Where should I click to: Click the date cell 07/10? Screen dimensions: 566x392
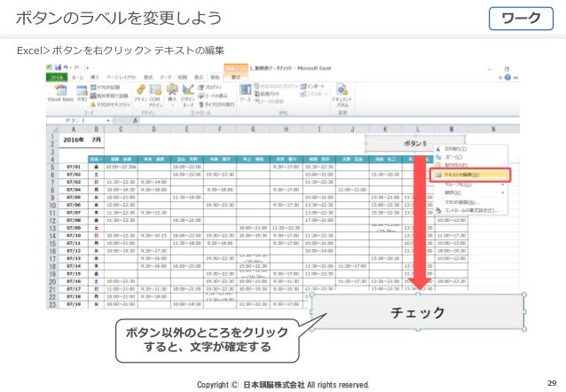point(74,236)
